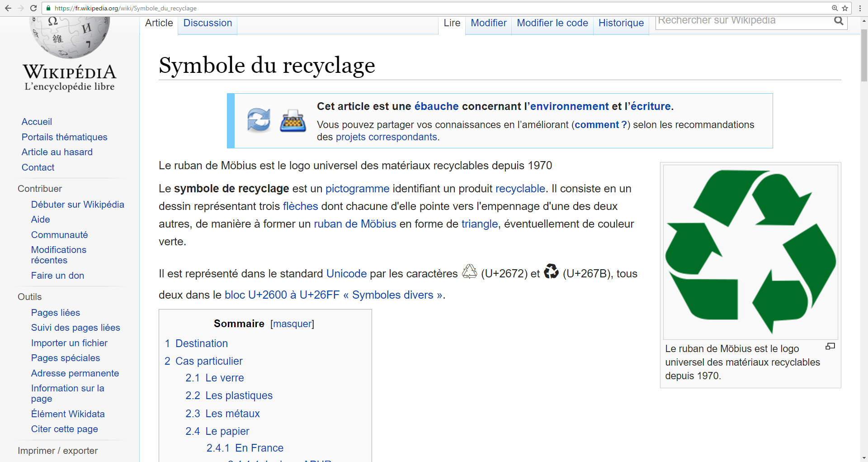Click the blue recycling arrows stub icon
The image size is (868, 462).
(259, 120)
